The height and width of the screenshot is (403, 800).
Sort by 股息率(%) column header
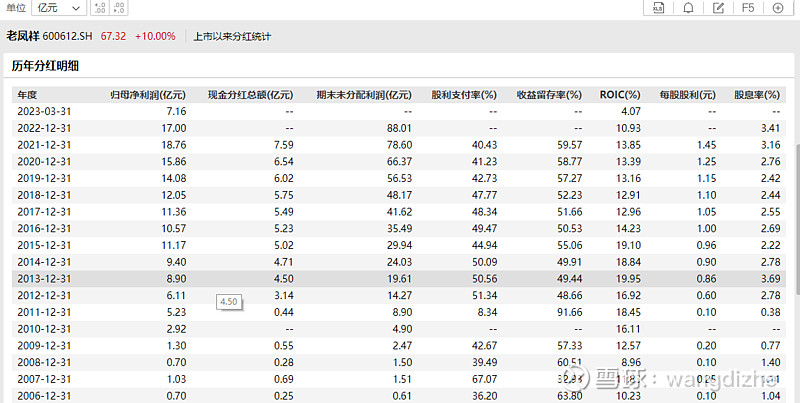pos(756,94)
